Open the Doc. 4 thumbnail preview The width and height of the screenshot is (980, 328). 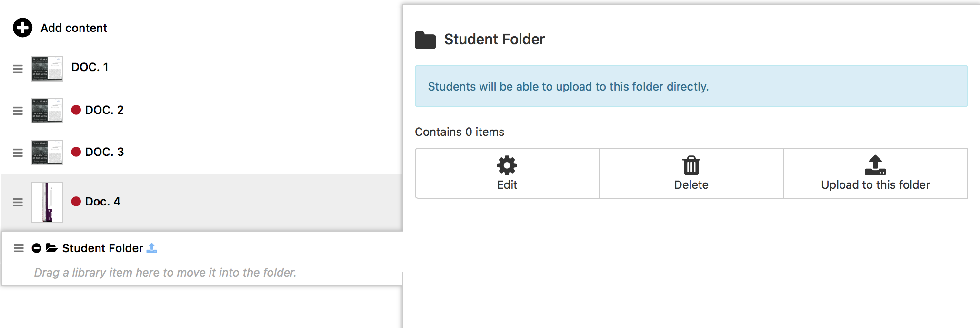point(47,202)
